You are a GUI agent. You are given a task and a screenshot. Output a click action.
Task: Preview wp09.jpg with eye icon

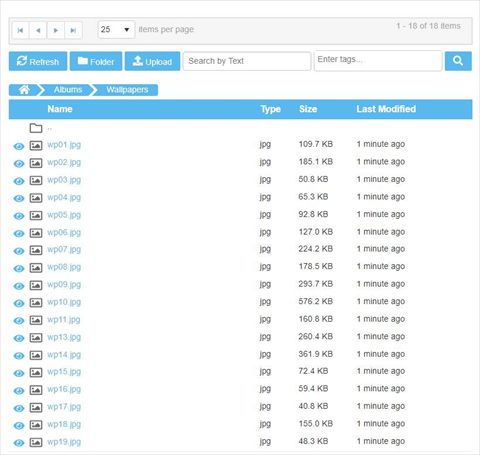click(19, 286)
